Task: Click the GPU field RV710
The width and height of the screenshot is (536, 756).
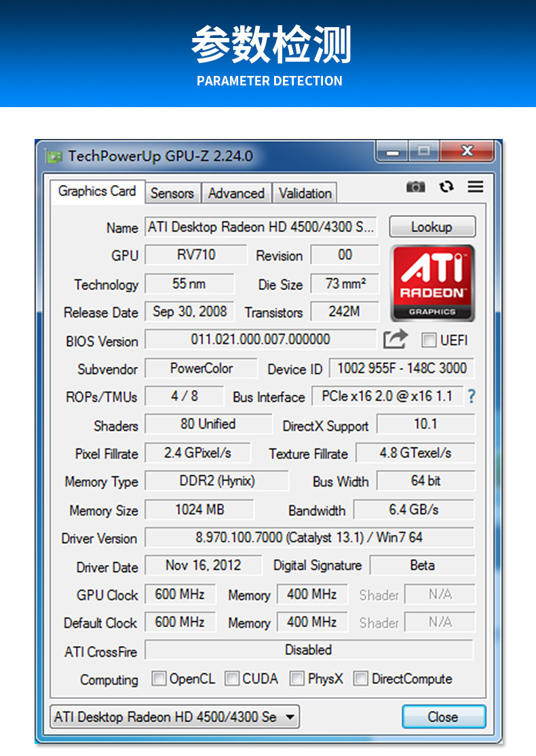Action: 196,254
